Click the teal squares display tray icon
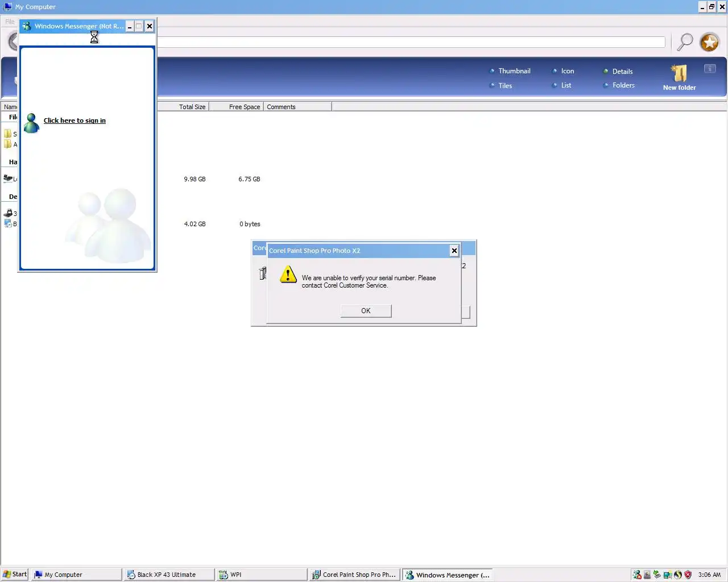Screen dimensions: 728x582 pyautogui.click(x=667, y=575)
